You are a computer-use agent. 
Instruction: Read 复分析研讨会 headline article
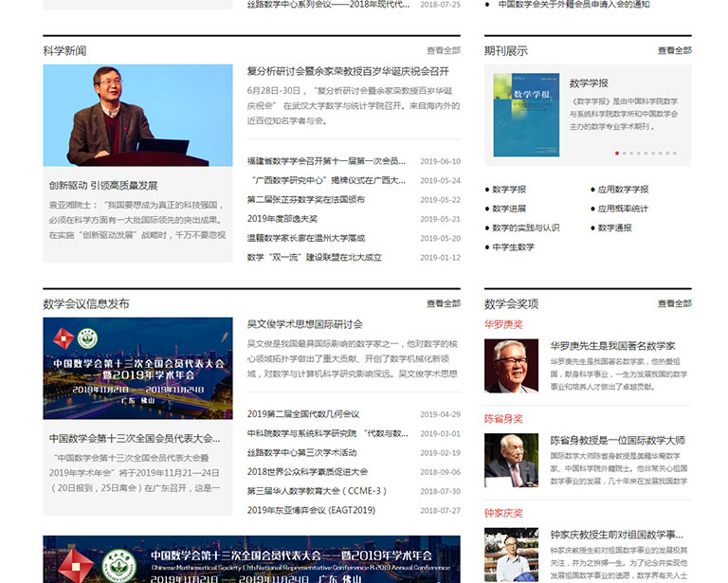pos(347,72)
